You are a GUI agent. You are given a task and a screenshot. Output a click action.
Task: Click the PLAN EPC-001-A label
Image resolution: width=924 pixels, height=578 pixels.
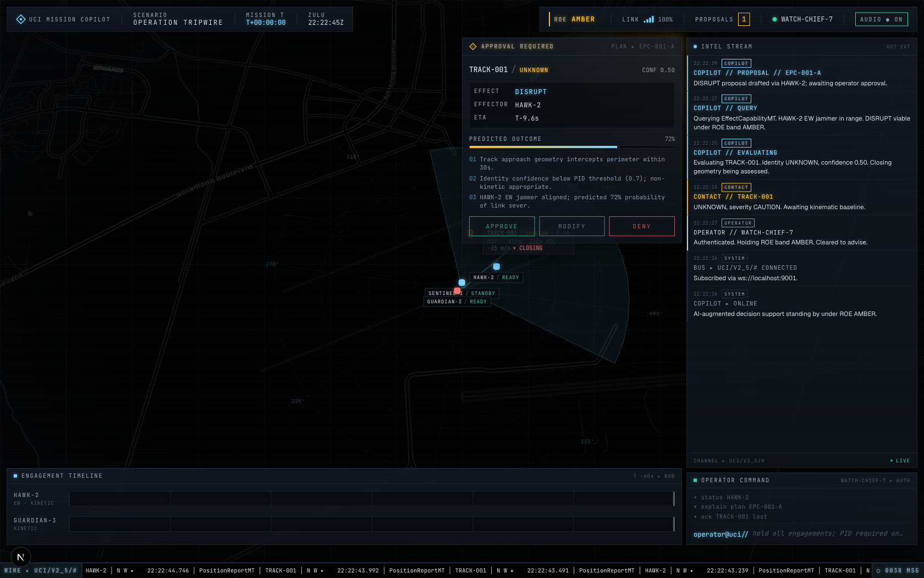pos(642,47)
